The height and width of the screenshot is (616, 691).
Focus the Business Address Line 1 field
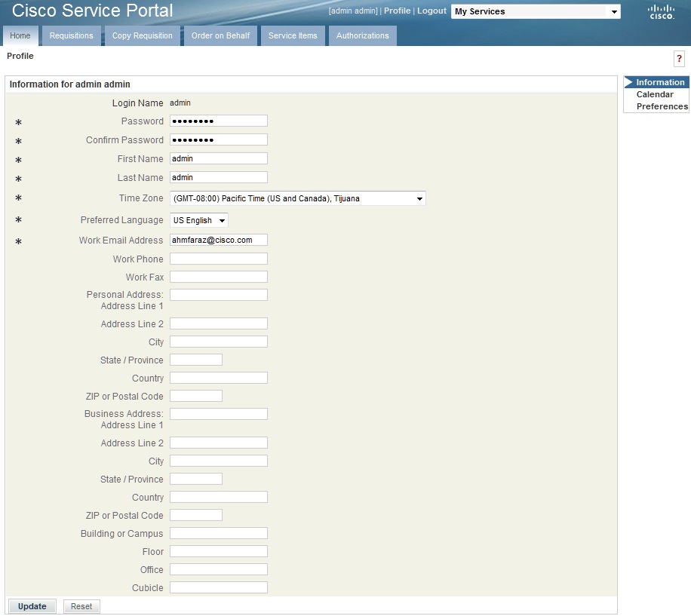pos(219,414)
